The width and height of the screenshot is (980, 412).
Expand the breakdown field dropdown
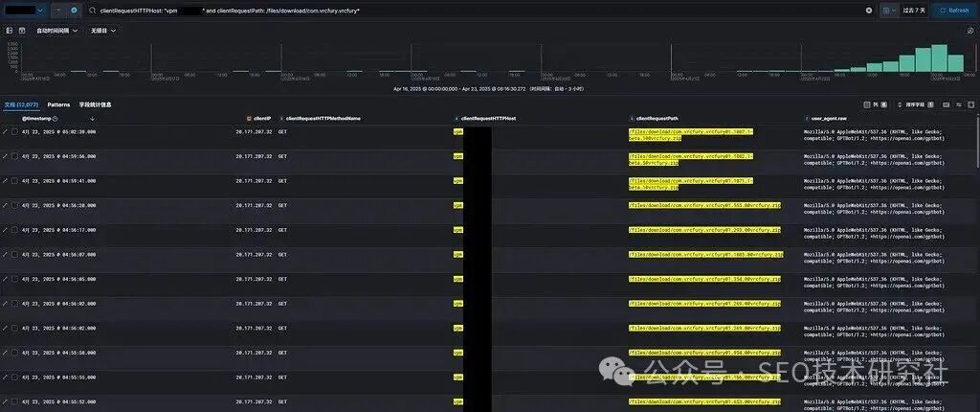[103, 31]
